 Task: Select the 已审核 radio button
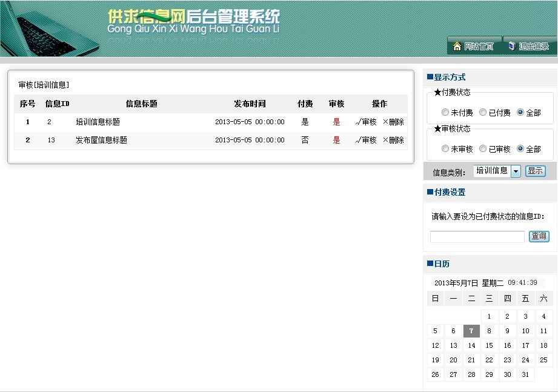[x=483, y=149]
